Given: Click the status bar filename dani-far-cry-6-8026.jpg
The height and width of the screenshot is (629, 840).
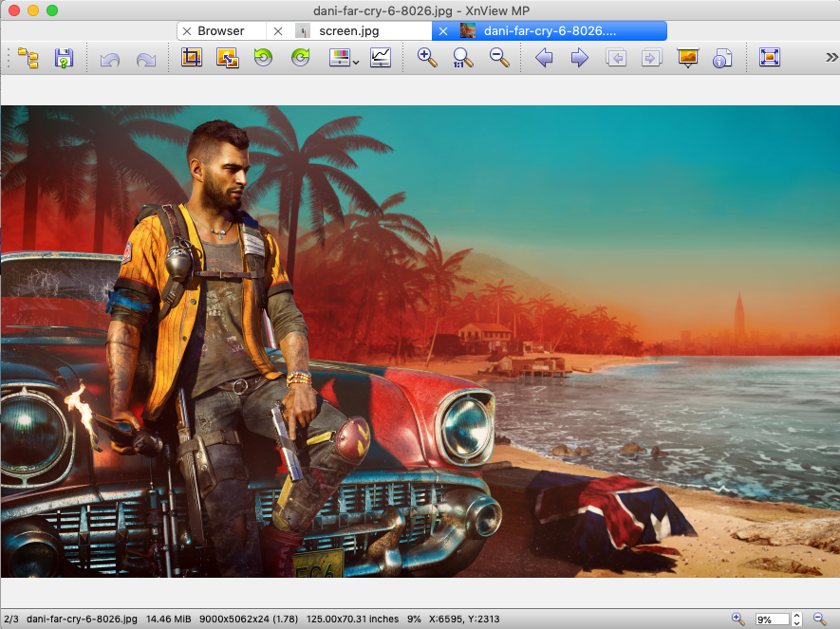Looking at the screenshot, I should coord(82,619).
